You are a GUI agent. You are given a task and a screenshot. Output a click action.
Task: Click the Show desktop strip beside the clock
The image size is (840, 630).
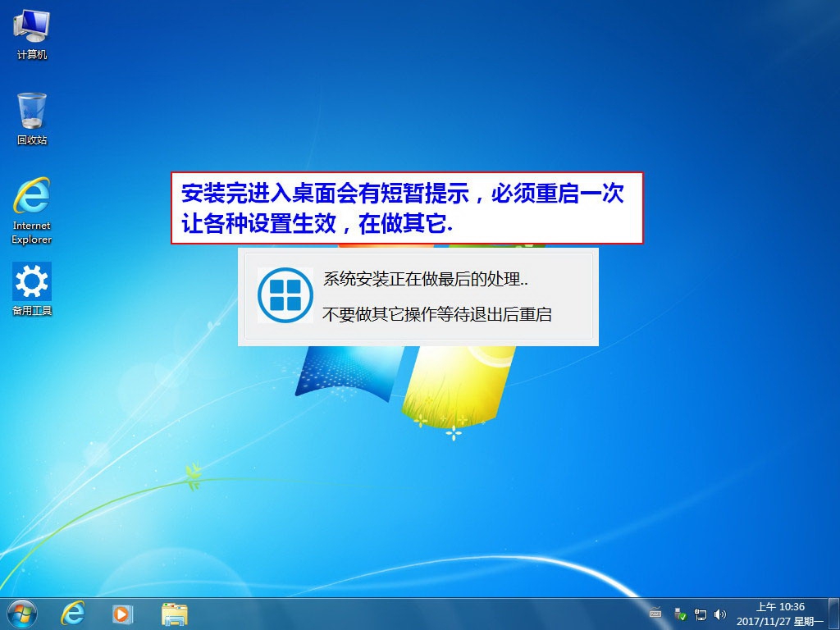(833, 614)
